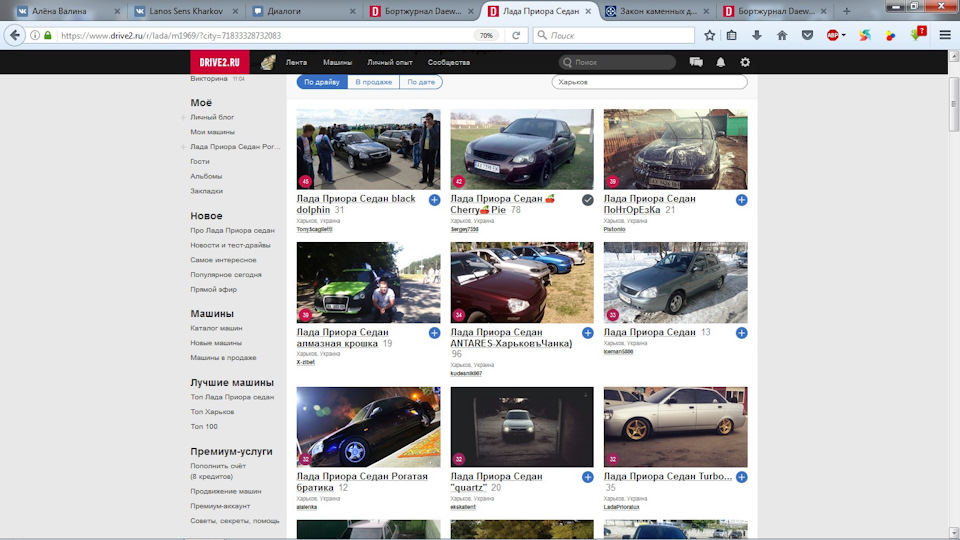The width and height of the screenshot is (960, 540).
Task: Follow the алмазная крошка car with plus icon
Action: coord(434,333)
